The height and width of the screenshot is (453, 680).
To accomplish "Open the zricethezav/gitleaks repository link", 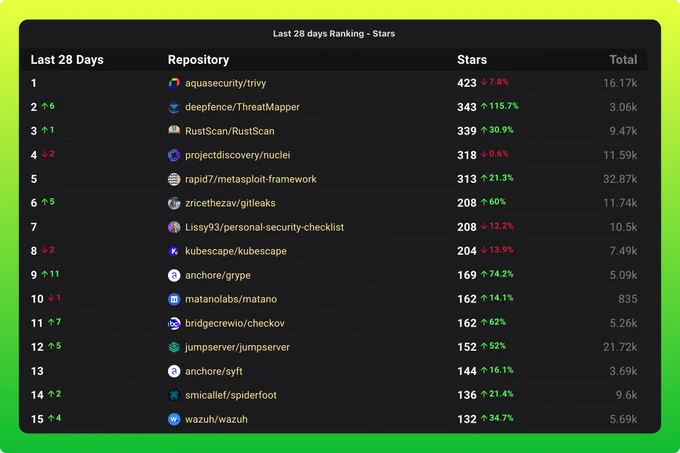I will 230,203.
